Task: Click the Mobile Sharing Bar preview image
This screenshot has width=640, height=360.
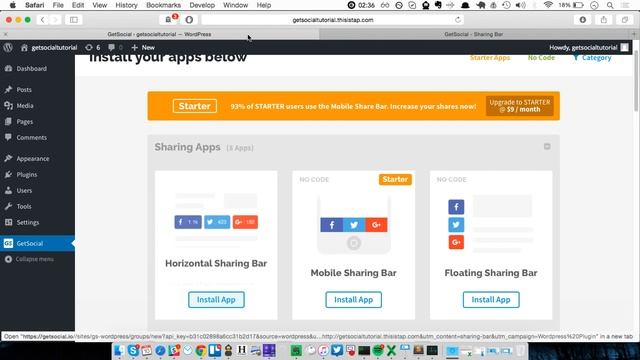Action: tap(353, 224)
